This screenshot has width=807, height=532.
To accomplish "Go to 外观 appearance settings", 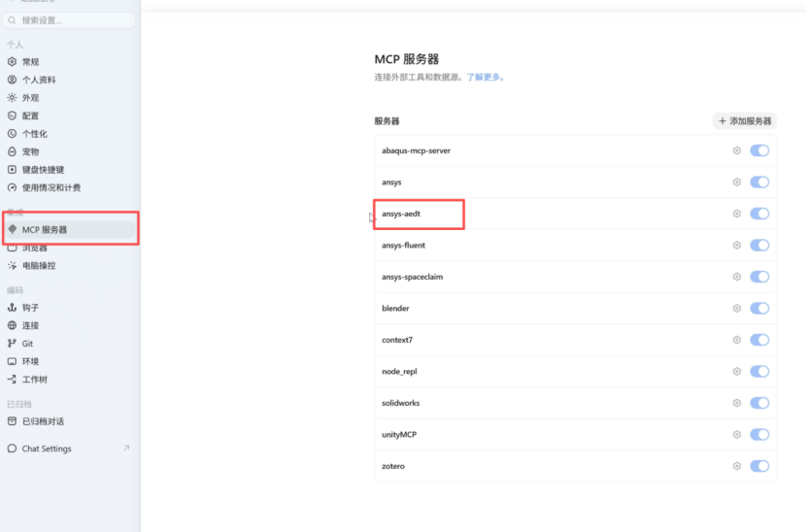I will click(x=69, y=98).
